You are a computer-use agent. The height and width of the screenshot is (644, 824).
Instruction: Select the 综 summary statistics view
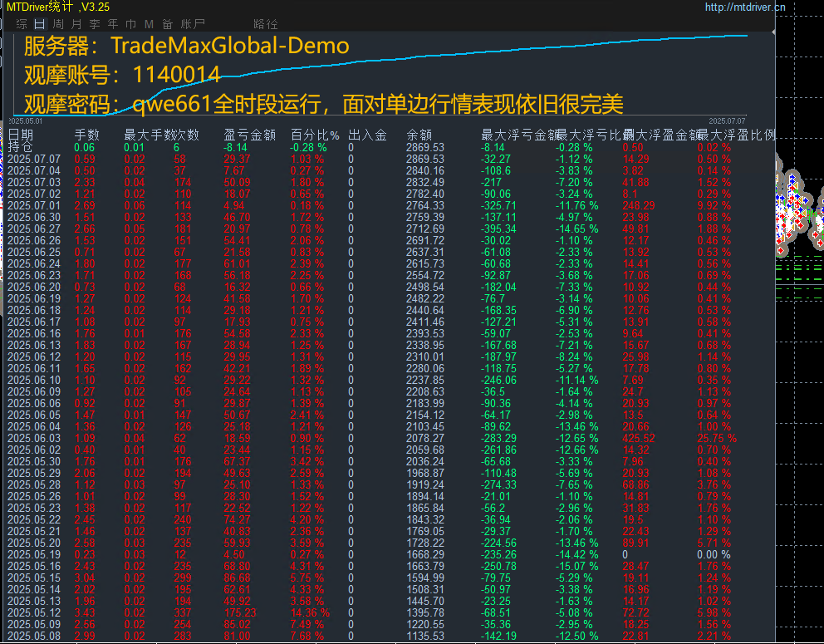click(x=21, y=24)
